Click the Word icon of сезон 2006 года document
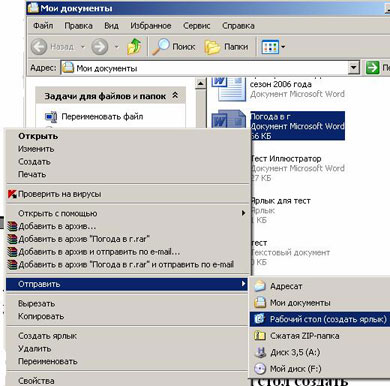This screenshot has height=386, width=390. [228, 88]
